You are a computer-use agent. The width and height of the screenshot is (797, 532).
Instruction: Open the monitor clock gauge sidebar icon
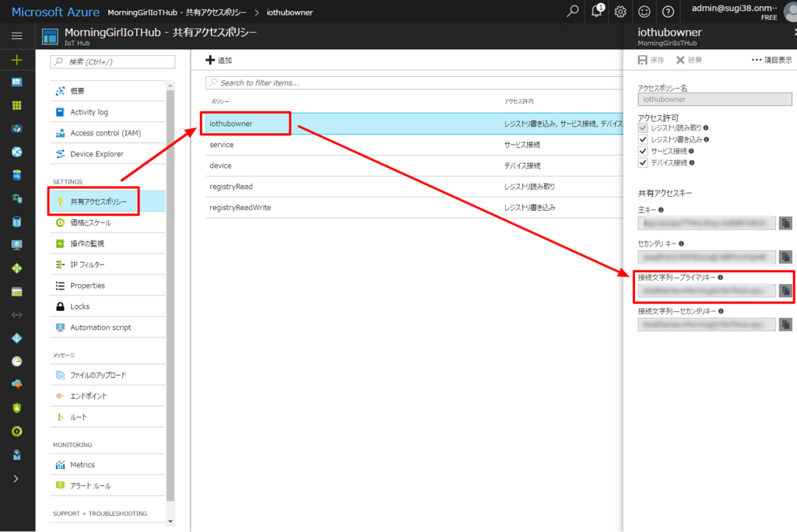(x=17, y=361)
